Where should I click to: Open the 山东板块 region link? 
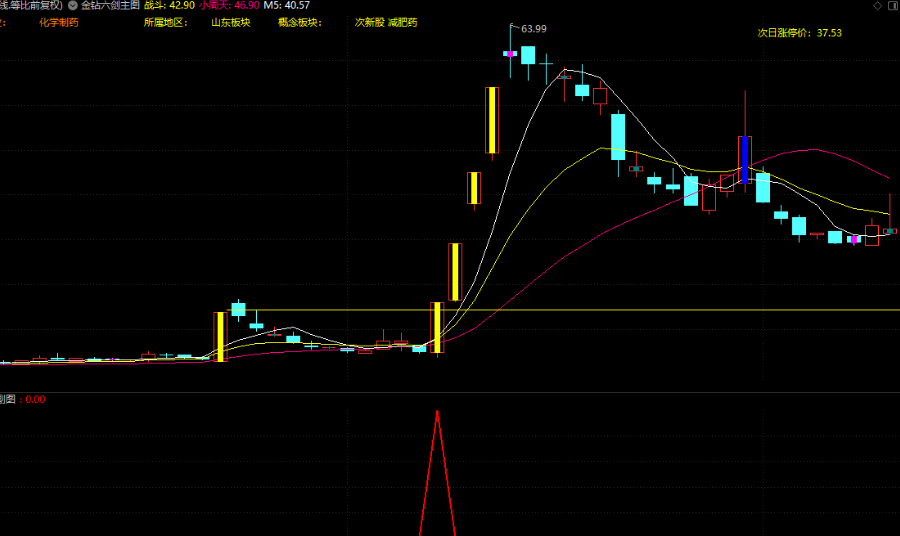coord(230,22)
